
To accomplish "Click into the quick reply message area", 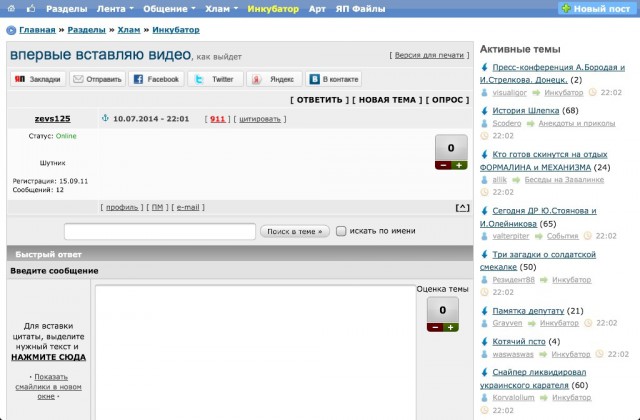I will [256, 352].
